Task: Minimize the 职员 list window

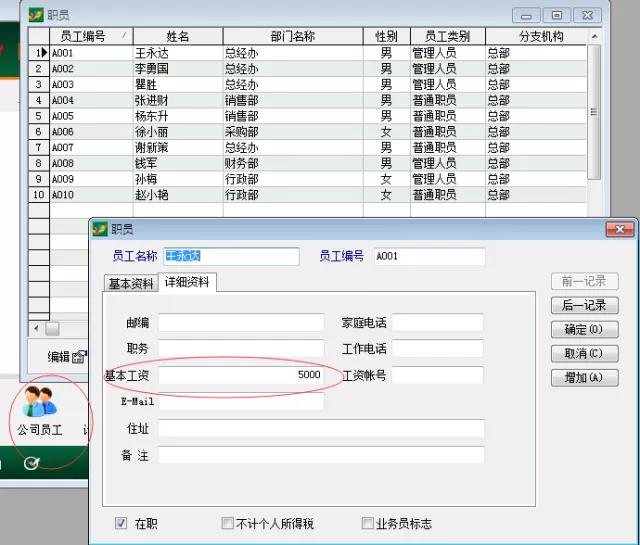Action: tap(526, 16)
